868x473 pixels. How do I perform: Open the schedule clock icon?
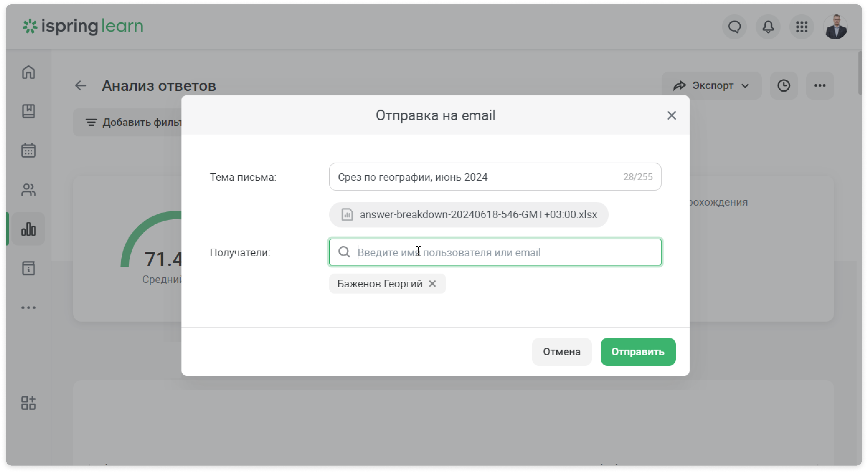tap(784, 86)
